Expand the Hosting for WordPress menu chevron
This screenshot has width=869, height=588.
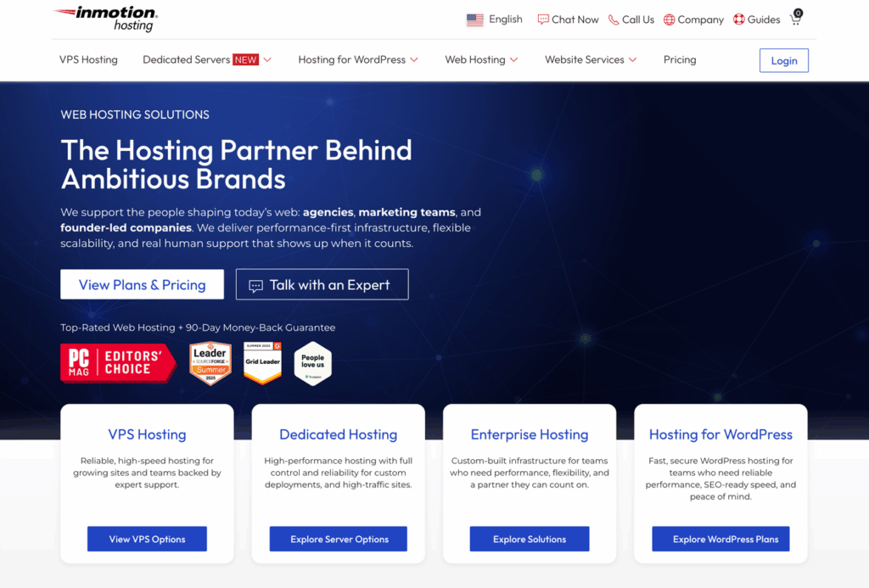[414, 60]
